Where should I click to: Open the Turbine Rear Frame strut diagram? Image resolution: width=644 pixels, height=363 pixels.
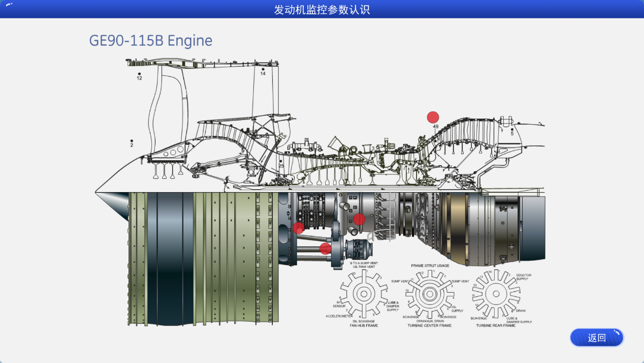coord(496,294)
